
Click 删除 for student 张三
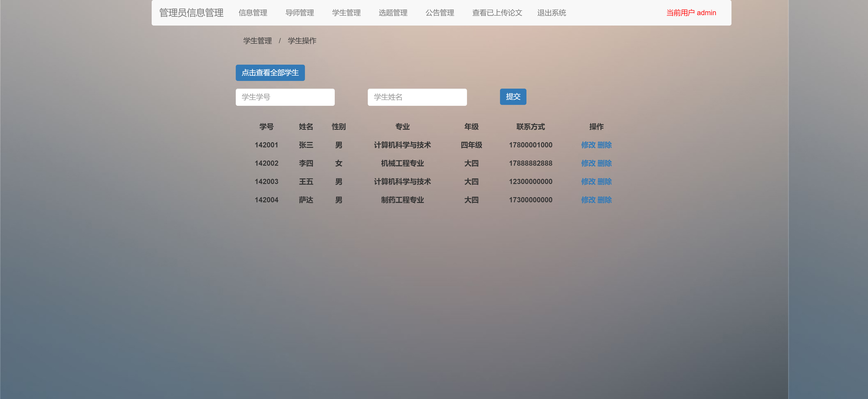coord(605,145)
